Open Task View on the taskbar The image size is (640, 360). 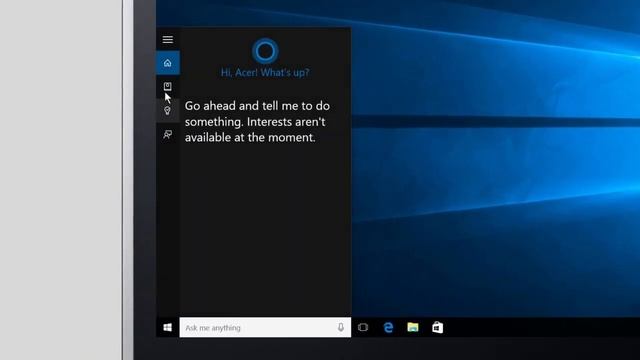coord(363,327)
